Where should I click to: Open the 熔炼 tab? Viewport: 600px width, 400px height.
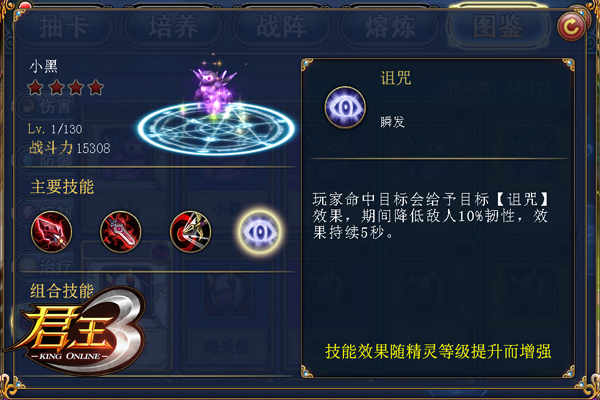(390, 26)
